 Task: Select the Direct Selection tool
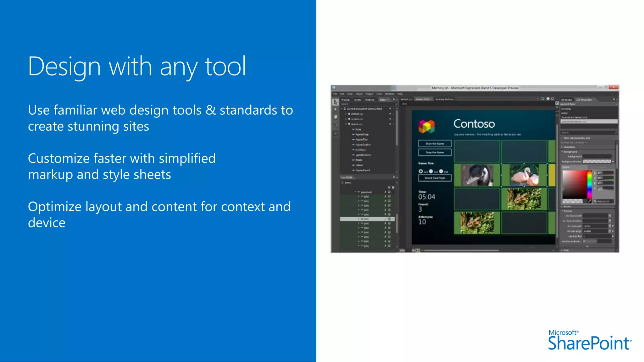(x=335, y=109)
